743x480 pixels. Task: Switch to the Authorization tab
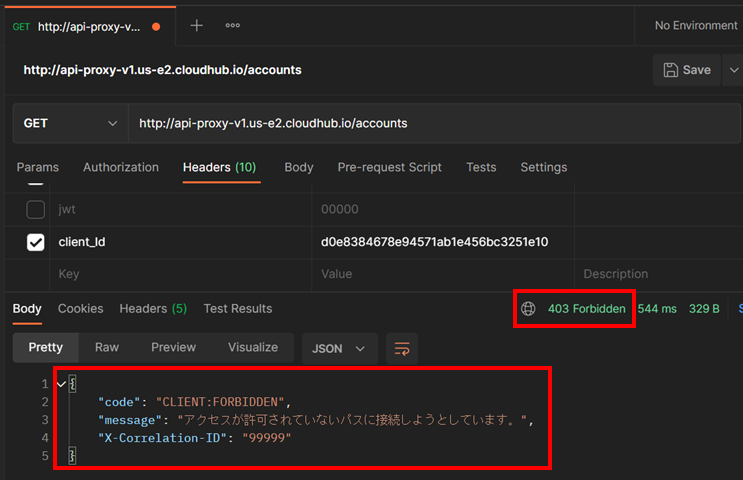[121, 167]
